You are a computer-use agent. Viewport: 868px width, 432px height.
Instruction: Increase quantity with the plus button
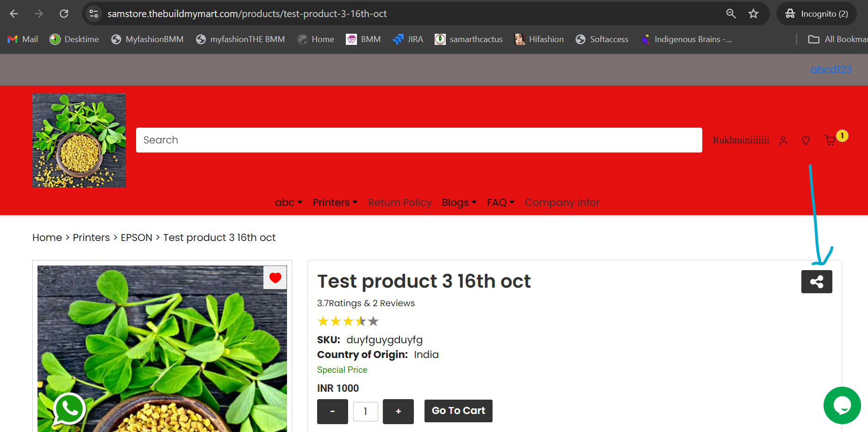point(398,412)
